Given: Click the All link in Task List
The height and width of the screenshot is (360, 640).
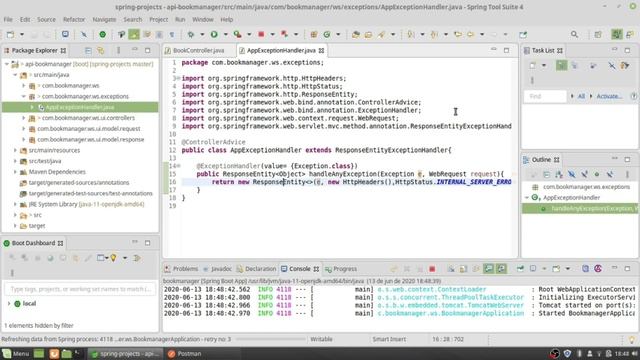Looking at the screenshot, I should tap(581, 96).
